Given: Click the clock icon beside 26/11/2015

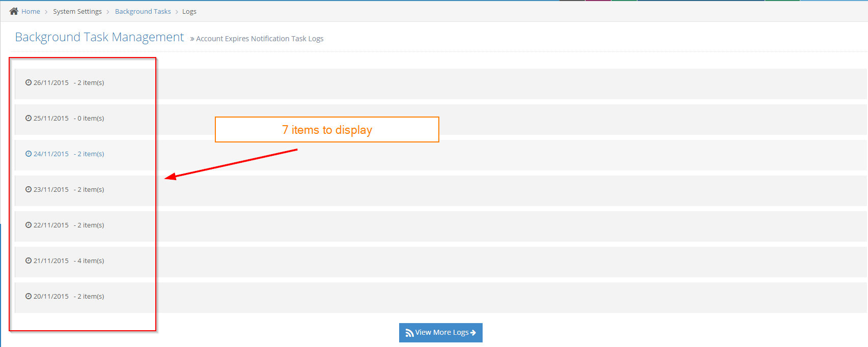Looking at the screenshot, I should [x=29, y=82].
